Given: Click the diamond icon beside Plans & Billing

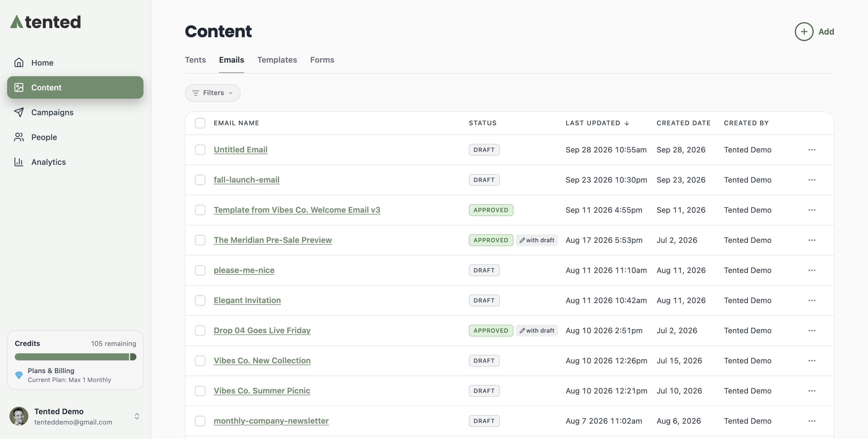Looking at the screenshot, I should click(x=19, y=375).
